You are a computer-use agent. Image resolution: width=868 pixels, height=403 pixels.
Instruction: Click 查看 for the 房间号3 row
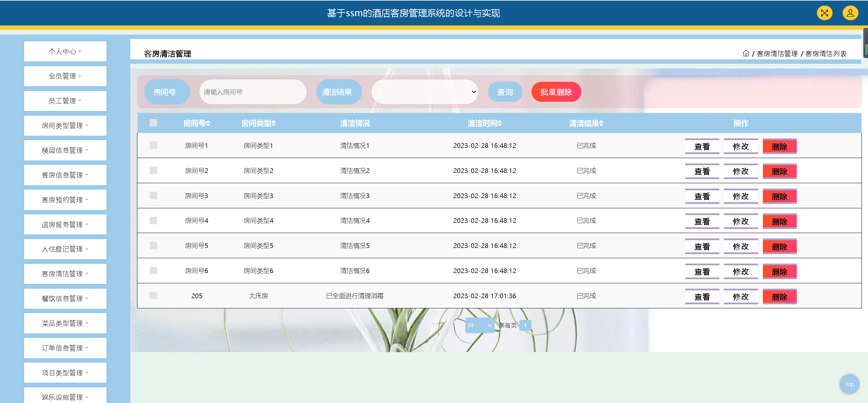(702, 196)
